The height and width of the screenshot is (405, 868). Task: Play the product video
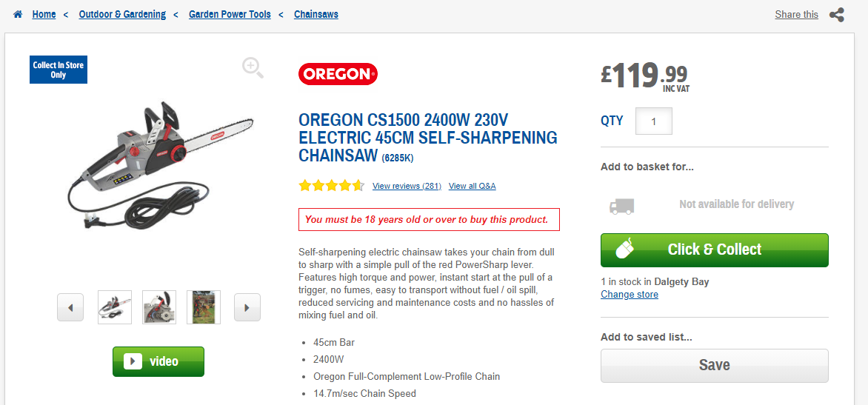coord(158,361)
